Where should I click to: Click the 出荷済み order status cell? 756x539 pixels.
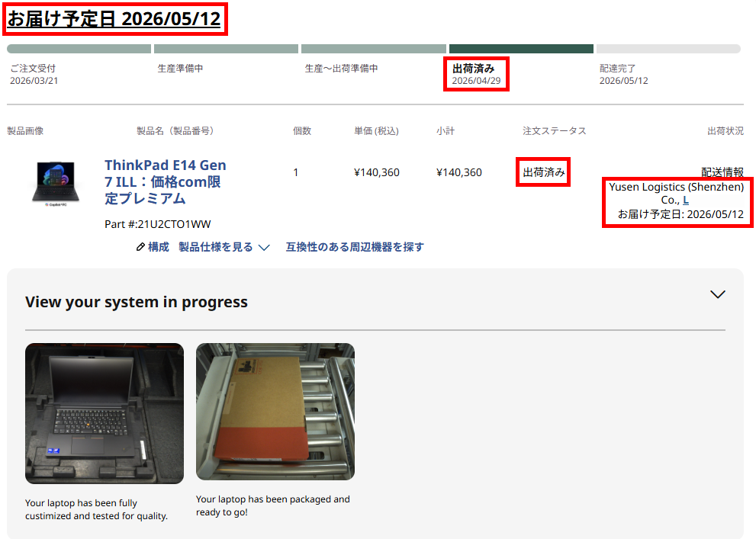tap(544, 172)
